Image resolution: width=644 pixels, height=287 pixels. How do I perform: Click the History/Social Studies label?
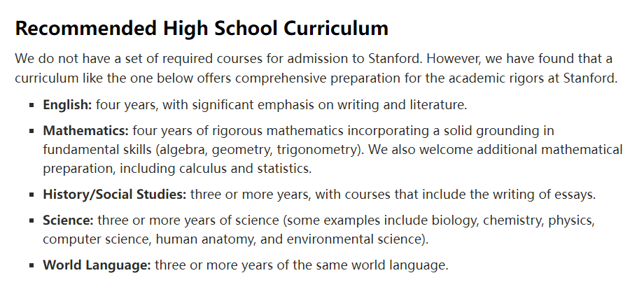pyautogui.click(x=115, y=195)
